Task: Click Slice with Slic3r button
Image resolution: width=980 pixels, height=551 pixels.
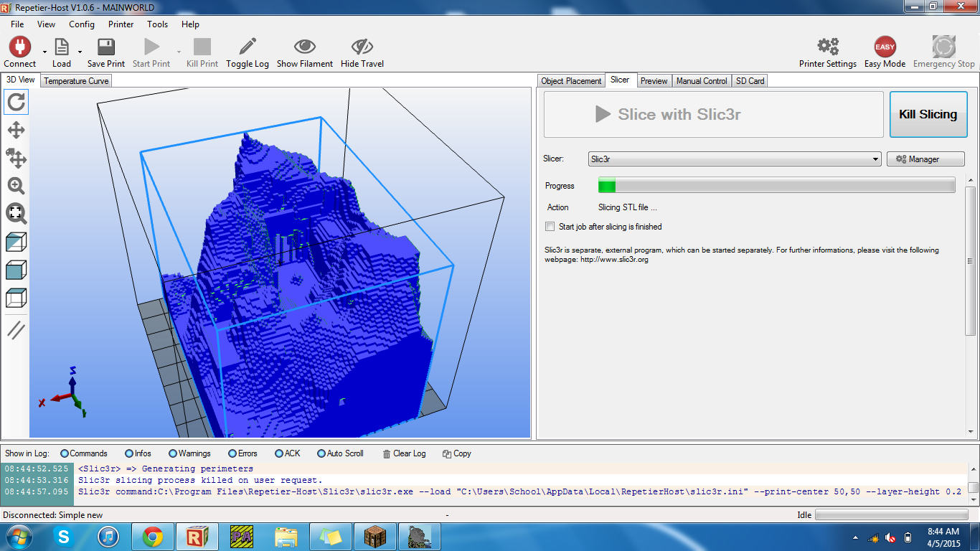Action: click(x=713, y=114)
